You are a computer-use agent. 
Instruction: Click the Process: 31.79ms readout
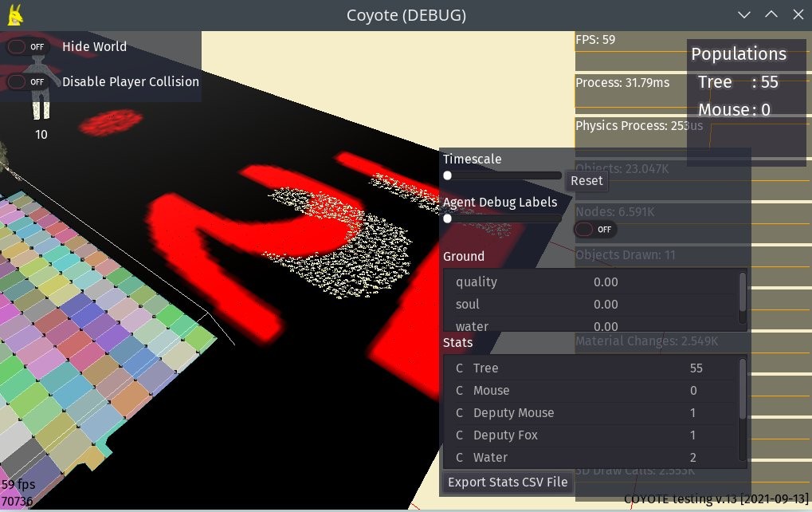(x=622, y=82)
